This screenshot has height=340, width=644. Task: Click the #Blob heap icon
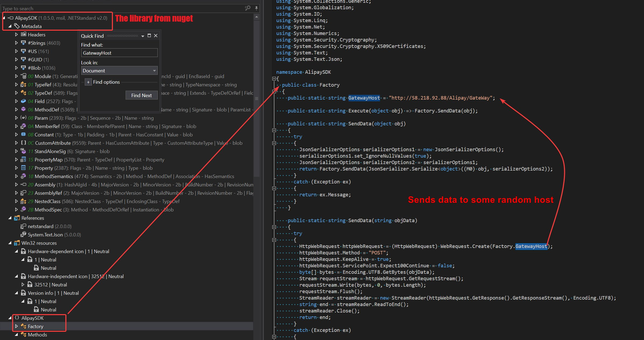coord(24,68)
